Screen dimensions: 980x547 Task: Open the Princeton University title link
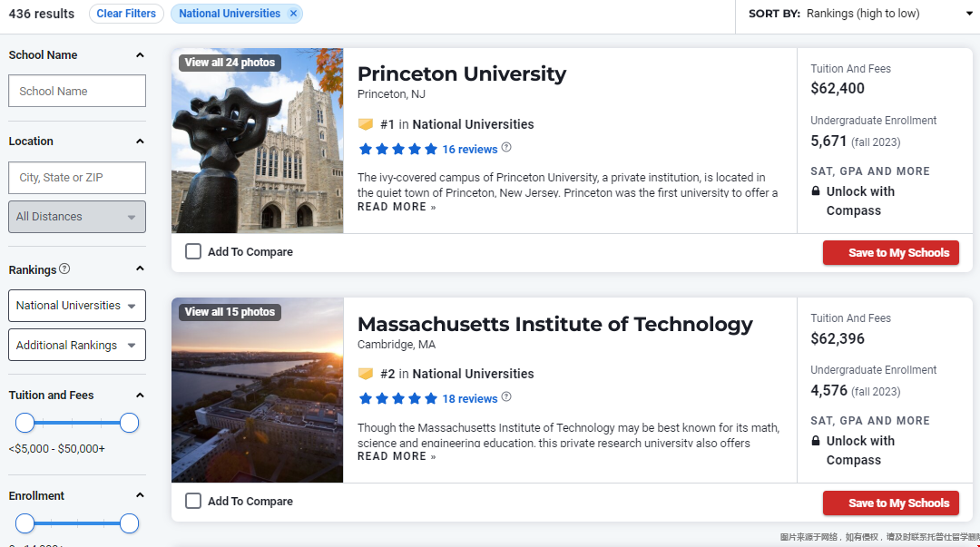tap(462, 73)
